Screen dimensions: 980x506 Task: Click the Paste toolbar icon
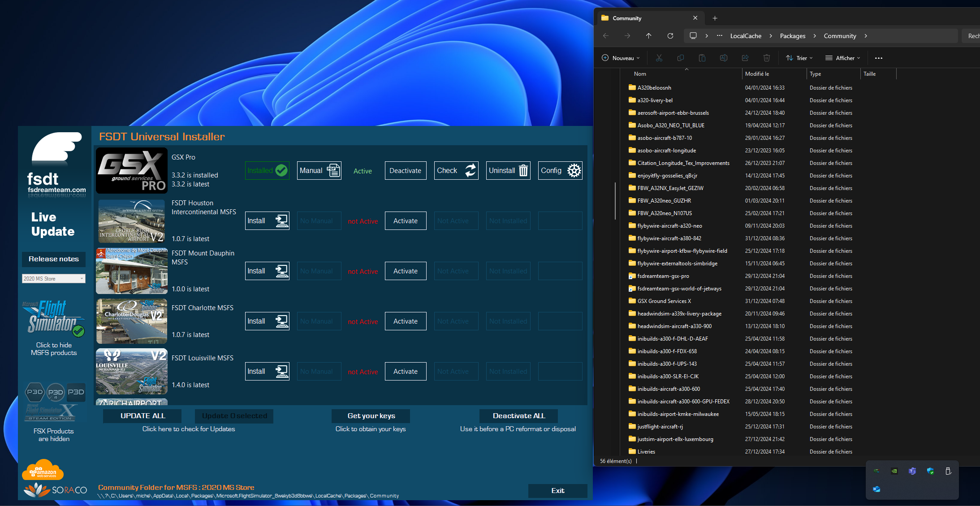702,58
